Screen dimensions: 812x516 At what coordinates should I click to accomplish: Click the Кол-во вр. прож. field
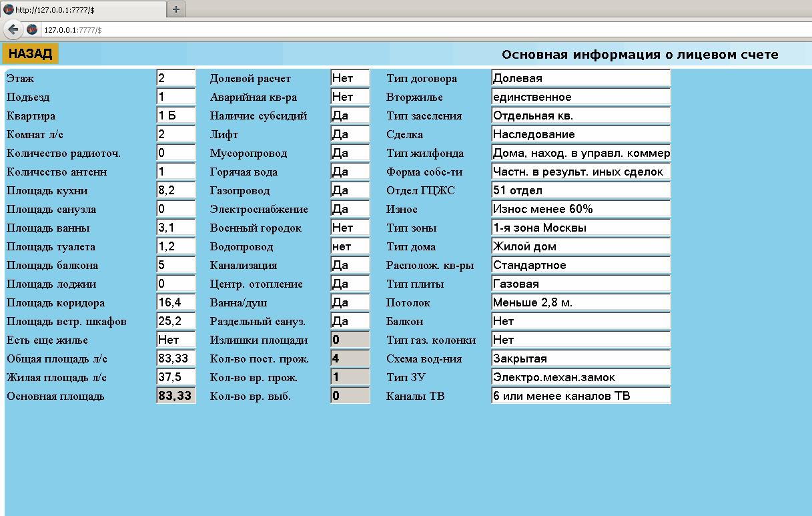350,377
